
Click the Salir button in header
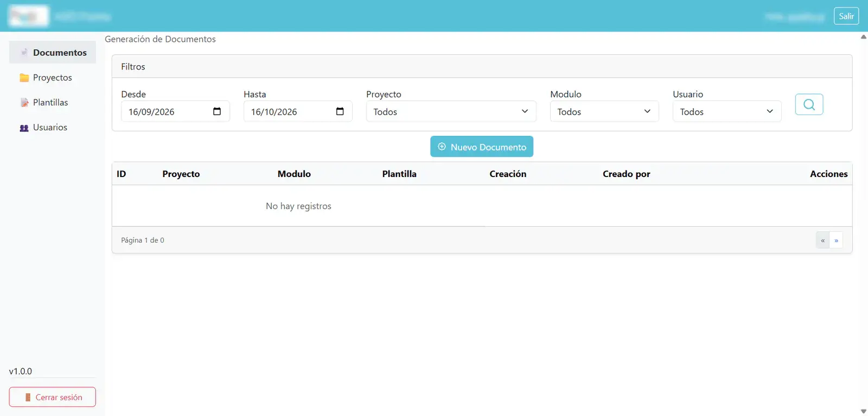click(x=846, y=16)
